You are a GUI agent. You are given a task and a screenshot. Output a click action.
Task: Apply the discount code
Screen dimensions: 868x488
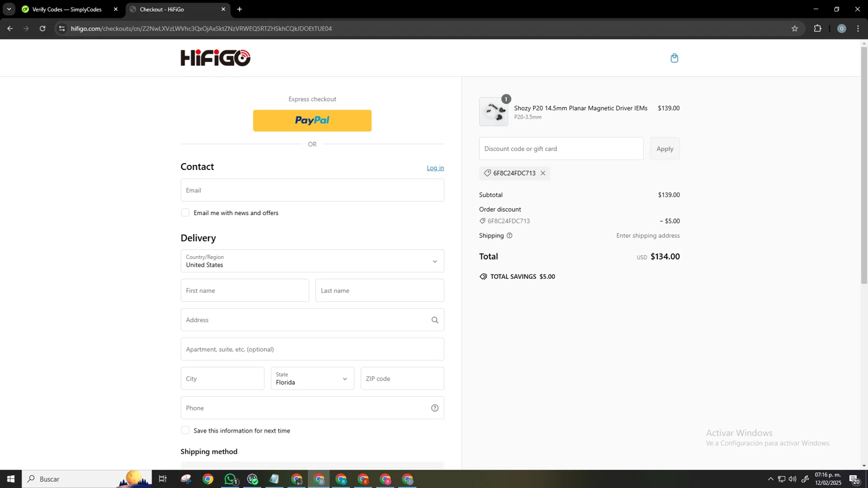click(665, 149)
